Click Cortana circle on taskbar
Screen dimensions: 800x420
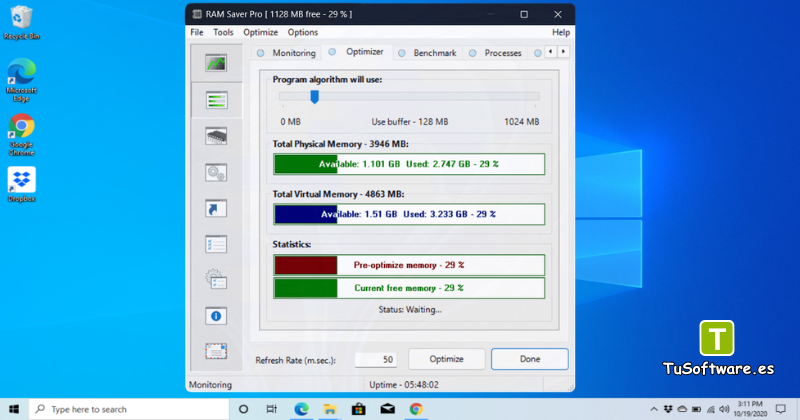pos(243,409)
